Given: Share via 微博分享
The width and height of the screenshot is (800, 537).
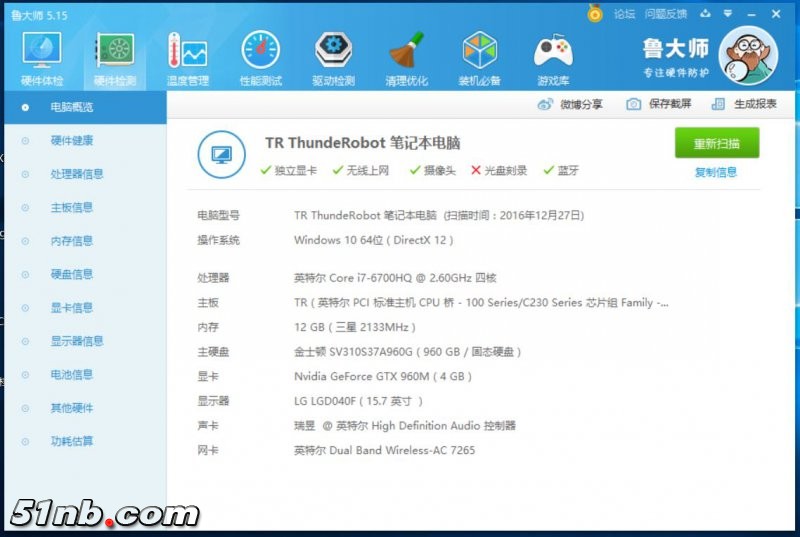Looking at the screenshot, I should pyautogui.click(x=570, y=104).
